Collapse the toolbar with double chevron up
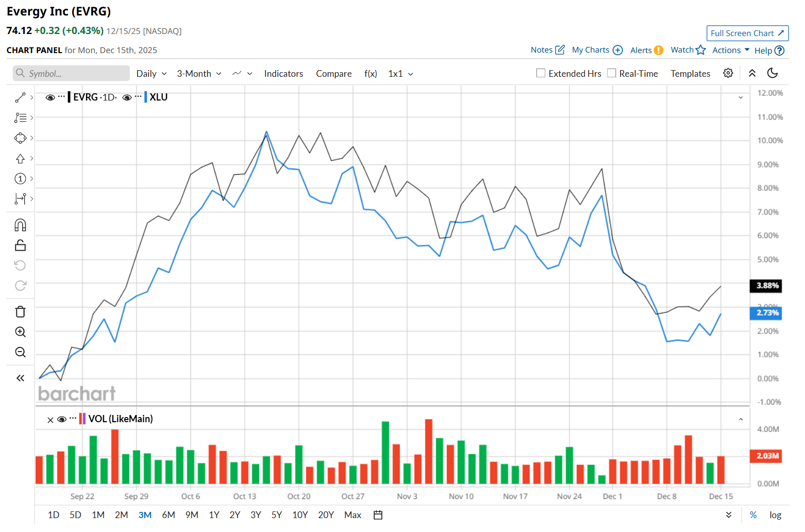 (x=752, y=73)
